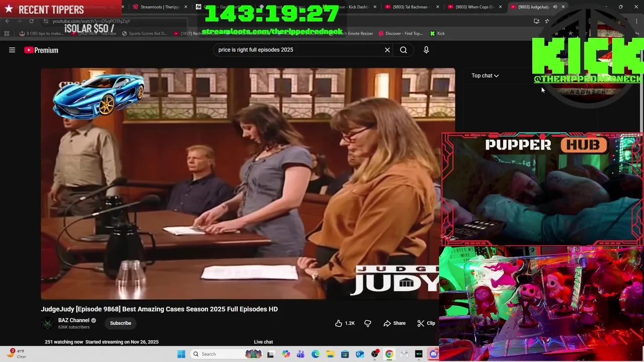The image size is (644, 362).
Task: Open the game controller app in taskbar
Action: tap(404, 354)
